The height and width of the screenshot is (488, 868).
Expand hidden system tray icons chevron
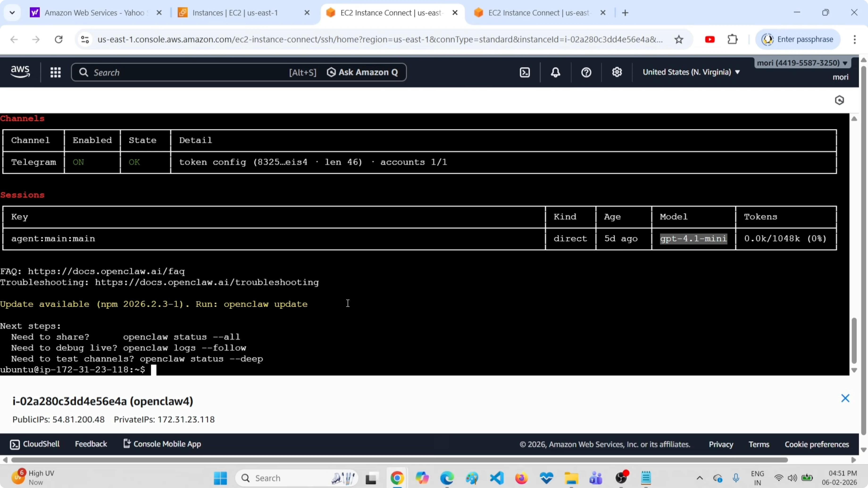(x=700, y=478)
